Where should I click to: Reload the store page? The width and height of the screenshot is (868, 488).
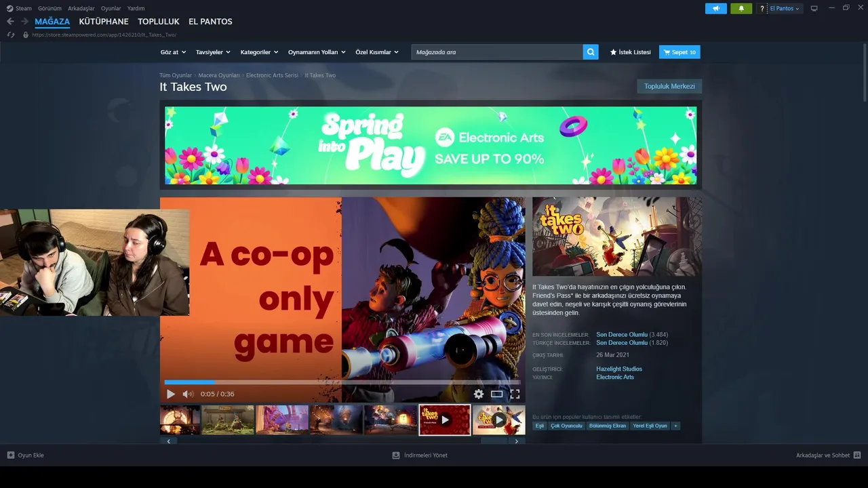pos(11,35)
